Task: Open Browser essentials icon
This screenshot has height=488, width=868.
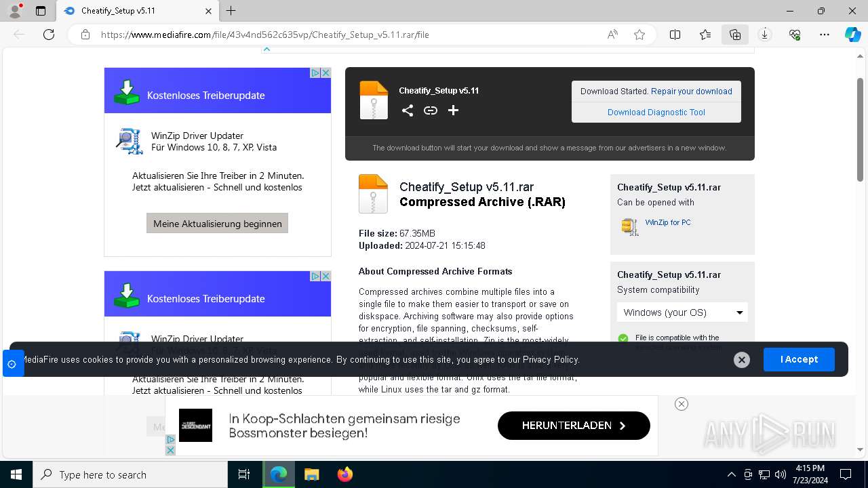Action: 795,35
